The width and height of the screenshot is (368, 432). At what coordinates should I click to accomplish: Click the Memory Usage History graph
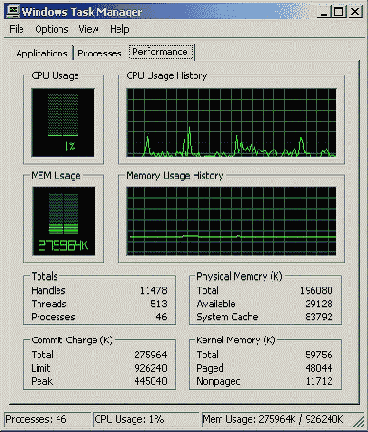(231, 221)
